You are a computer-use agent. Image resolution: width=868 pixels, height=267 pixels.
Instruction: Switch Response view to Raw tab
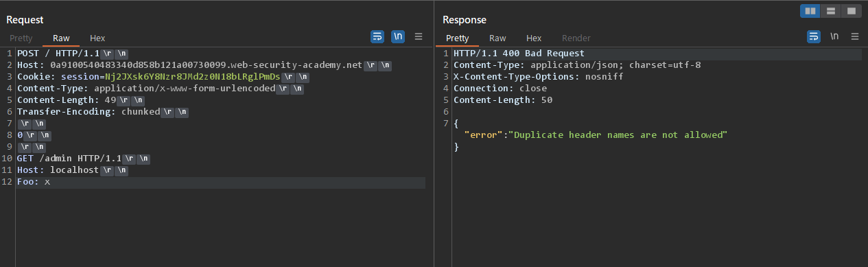497,38
